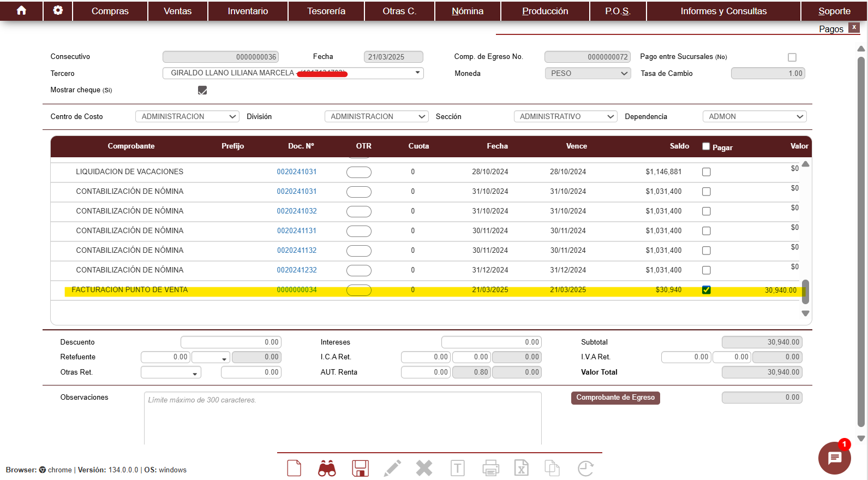Uncheck Mostrar cheque checkbox
Viewport: 868px width, 480px height.
coord(202,90)
